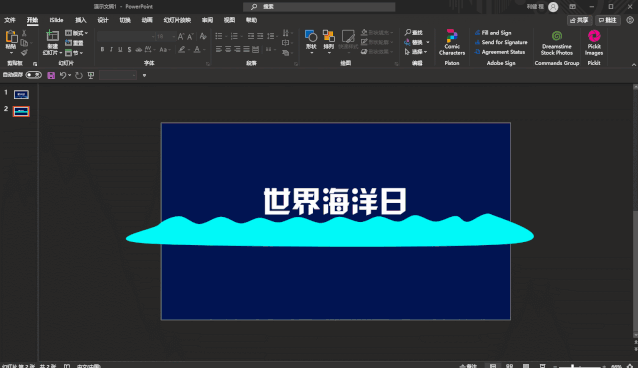This screenshot has width=638, height=368.
Task: Click the Share button
Action: click(x=579, y=20)
